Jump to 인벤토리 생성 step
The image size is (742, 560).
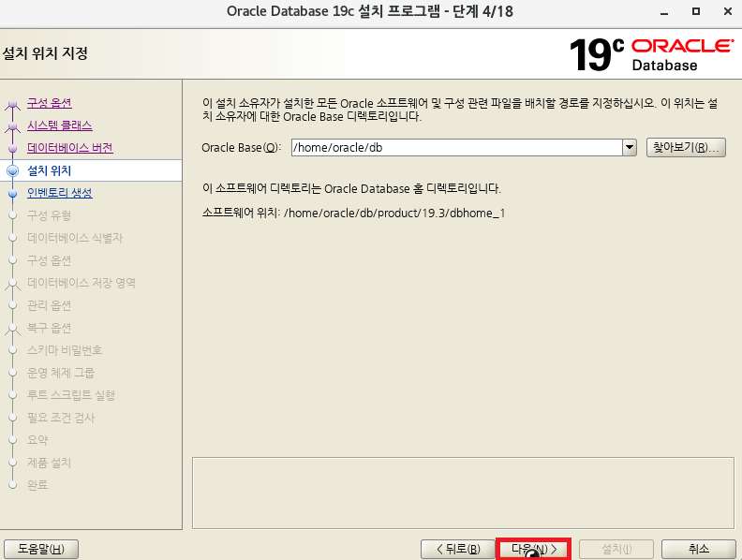(60, 193)
